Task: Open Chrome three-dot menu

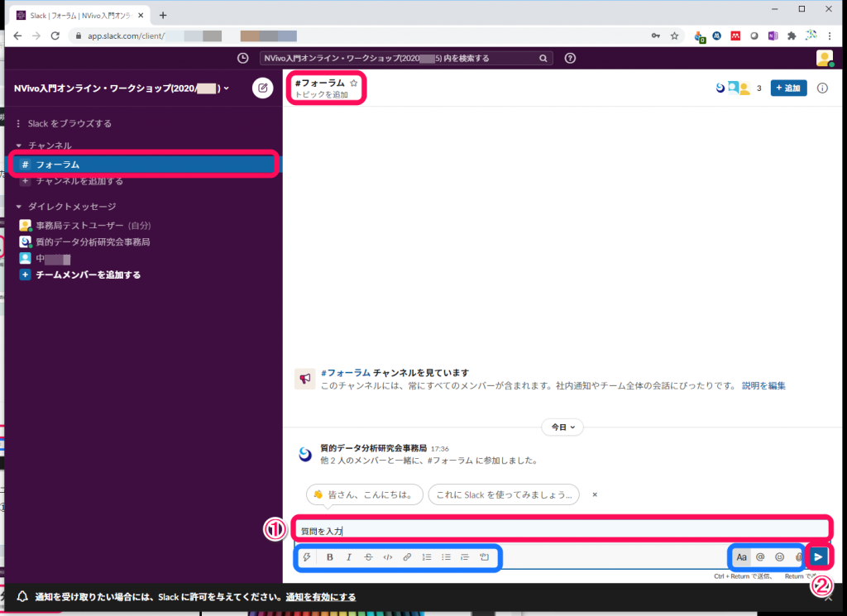Action: point(830,36)
